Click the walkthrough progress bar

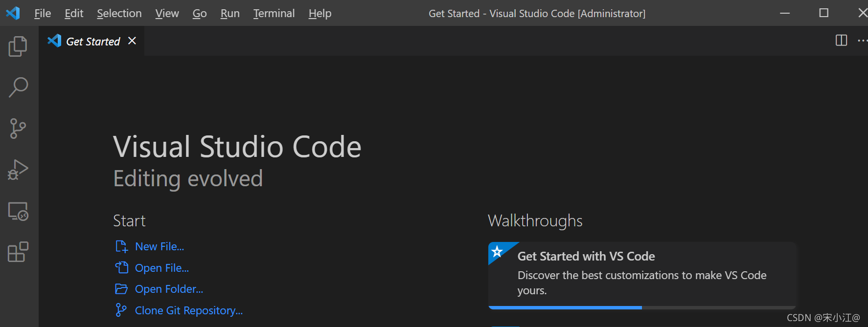click(x=642, y=307)
